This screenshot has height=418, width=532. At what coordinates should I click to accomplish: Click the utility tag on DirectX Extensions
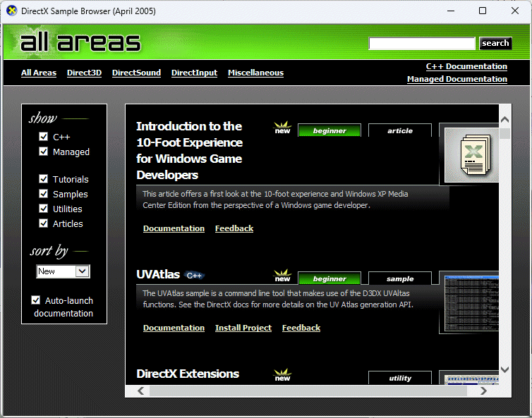(400, 378)
